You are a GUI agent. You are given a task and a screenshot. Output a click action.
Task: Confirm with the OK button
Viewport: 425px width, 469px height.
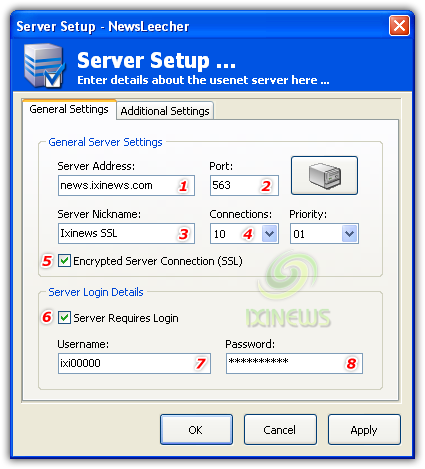pos(196,430)
